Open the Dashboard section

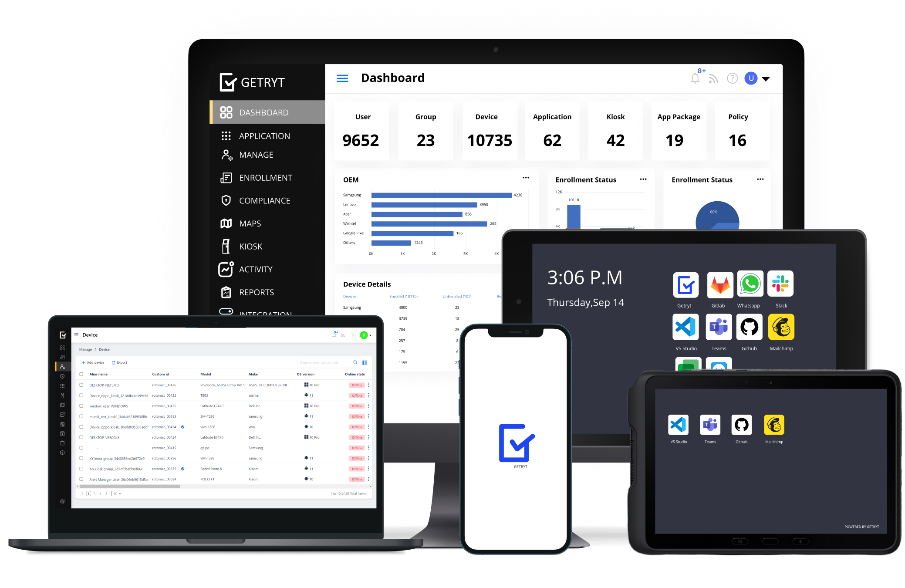pos(260,112)
